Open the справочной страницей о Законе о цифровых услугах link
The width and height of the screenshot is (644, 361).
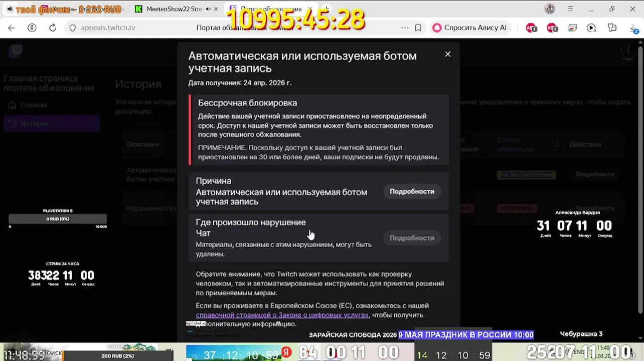(x=282, y=315)
